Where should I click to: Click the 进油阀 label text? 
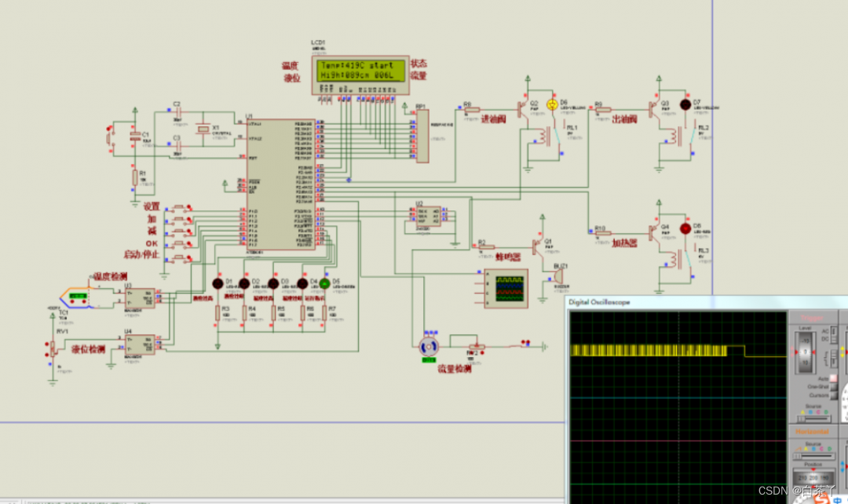click(x=493, y=119)
